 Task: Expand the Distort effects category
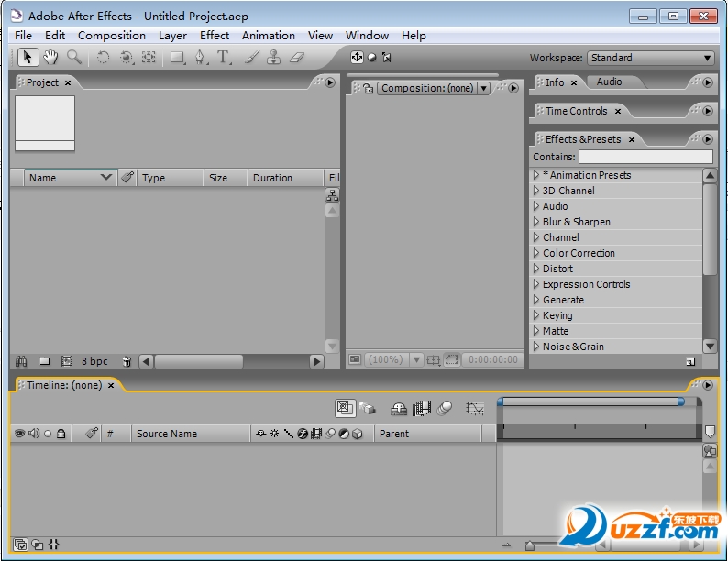point(536,269)
